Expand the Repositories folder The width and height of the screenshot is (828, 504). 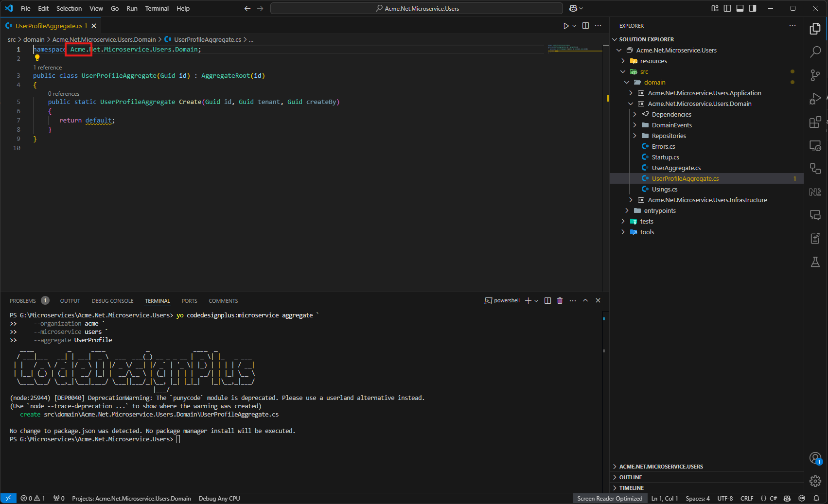[634, 136]
